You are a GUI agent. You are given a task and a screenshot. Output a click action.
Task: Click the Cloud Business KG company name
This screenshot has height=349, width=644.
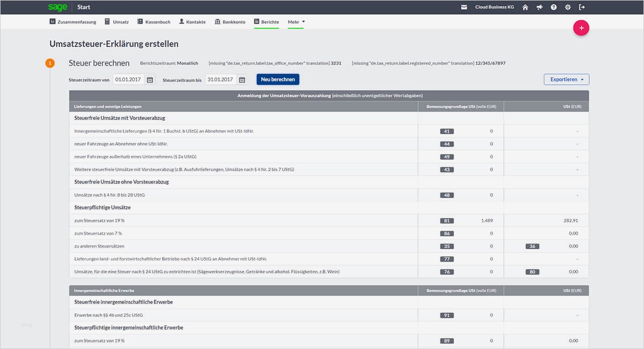pyautogui.click(x=495, y=7)
